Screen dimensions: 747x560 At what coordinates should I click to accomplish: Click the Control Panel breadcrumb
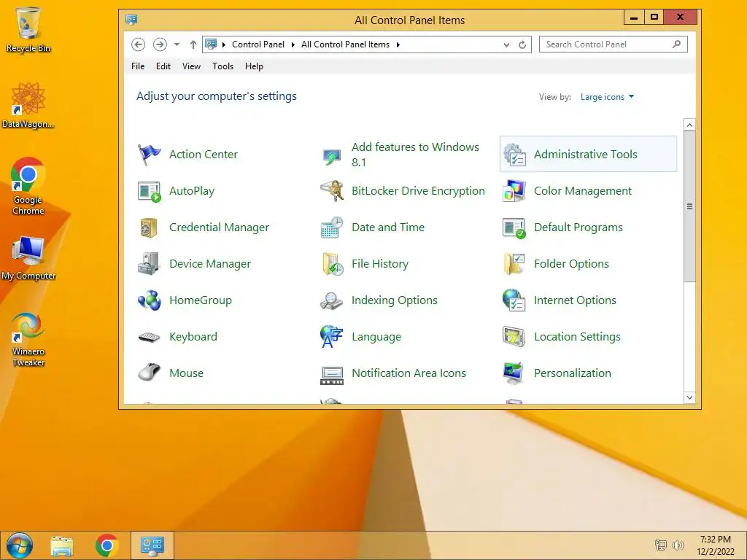click(x=258, y=44)
